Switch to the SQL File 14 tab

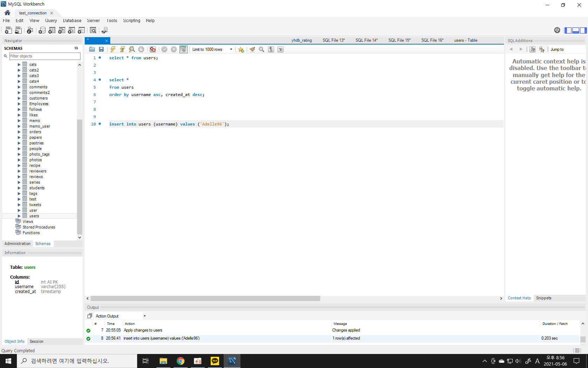coord(366,40)
